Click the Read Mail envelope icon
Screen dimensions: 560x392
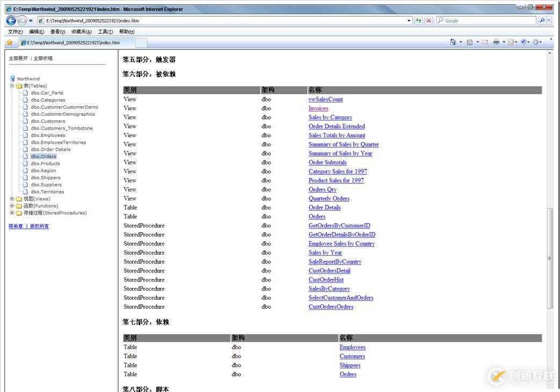pos(485,42)
